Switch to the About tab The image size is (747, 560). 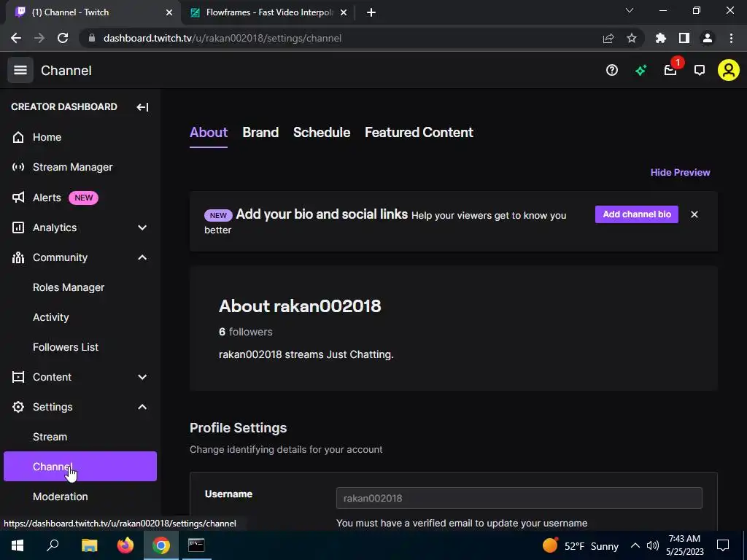click(209, 133)
